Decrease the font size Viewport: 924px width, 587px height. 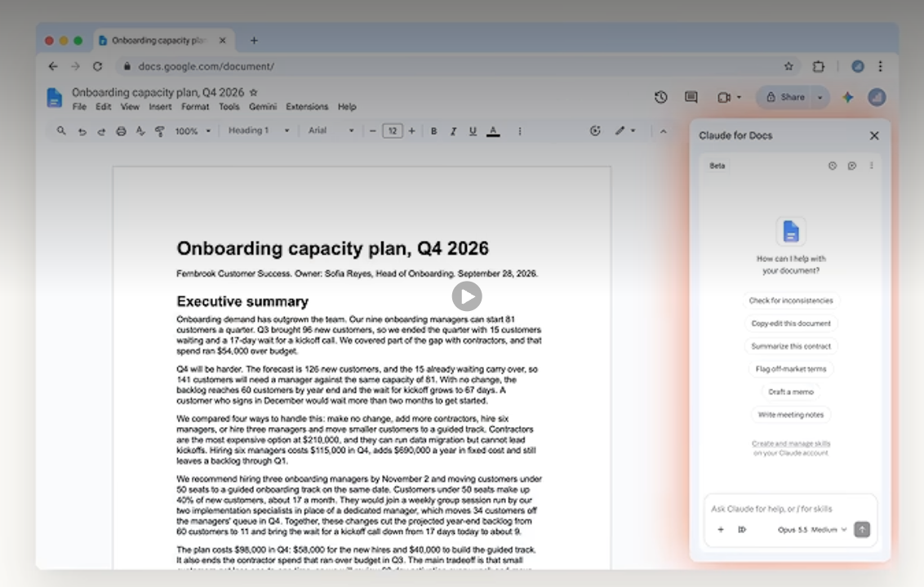tap(372, 131)
